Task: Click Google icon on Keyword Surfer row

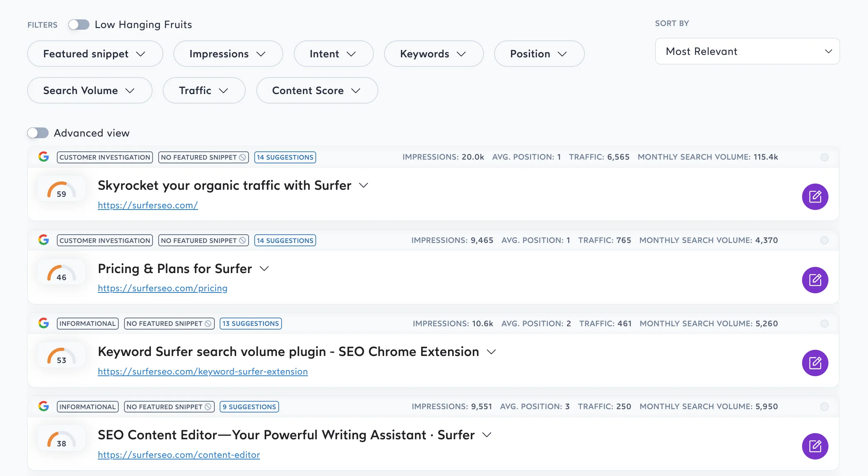Action: pyautogui.click(x=44, y=323)
